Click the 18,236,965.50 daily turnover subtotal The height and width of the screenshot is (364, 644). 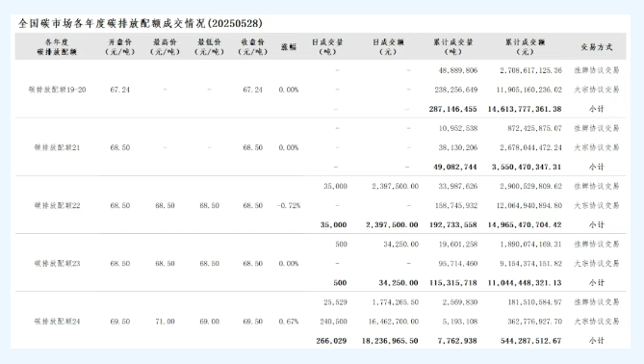tap(390, 341)
